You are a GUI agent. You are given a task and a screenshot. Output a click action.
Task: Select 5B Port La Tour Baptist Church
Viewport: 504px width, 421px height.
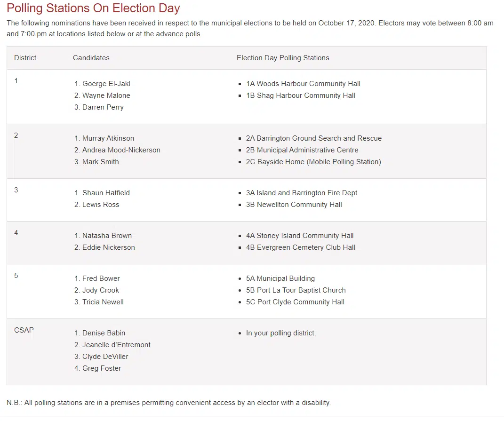[x=296, y=290]
